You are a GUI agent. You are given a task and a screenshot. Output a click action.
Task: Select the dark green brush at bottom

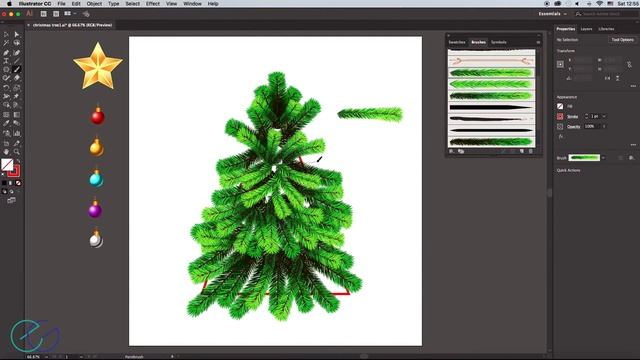(491, 142)
